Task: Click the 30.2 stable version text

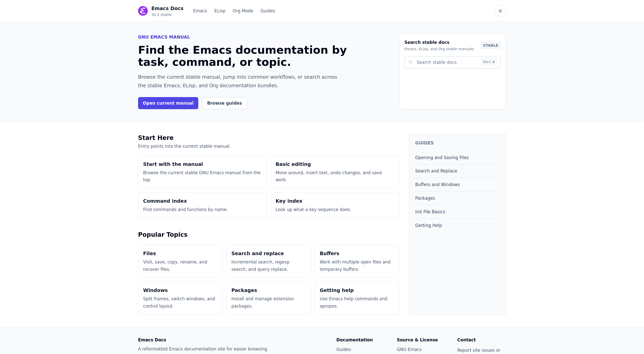Action: (162, 15)
